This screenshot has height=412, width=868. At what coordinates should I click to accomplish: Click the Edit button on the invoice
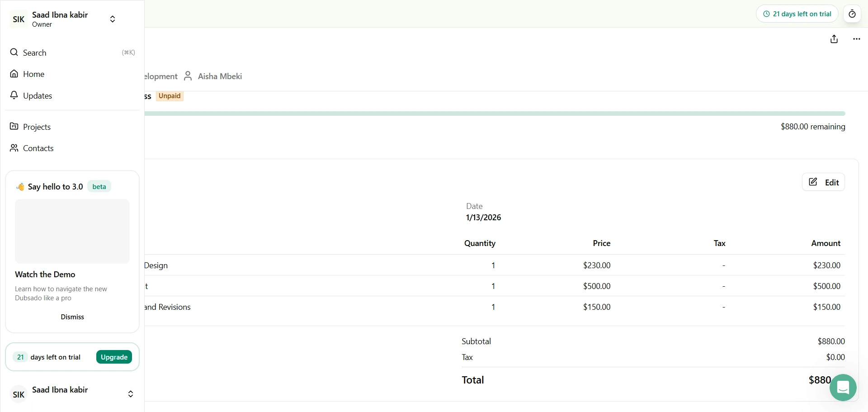[x=823, y=182]
